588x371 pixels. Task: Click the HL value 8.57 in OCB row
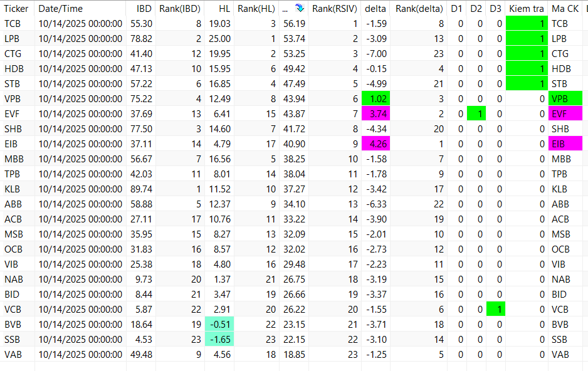[222, 249]
